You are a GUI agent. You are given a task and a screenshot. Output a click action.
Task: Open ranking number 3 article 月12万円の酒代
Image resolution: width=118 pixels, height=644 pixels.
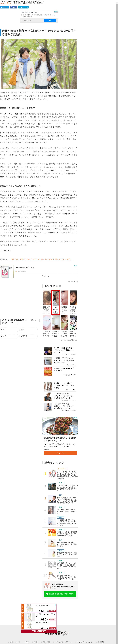pyautogui.click(x=60, y=499)
